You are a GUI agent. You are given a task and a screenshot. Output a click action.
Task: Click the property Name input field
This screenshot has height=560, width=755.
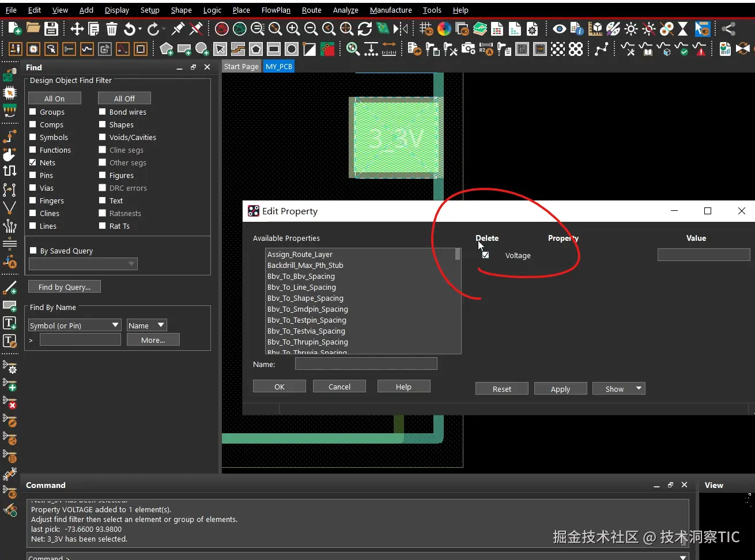(x=366, y=364)
